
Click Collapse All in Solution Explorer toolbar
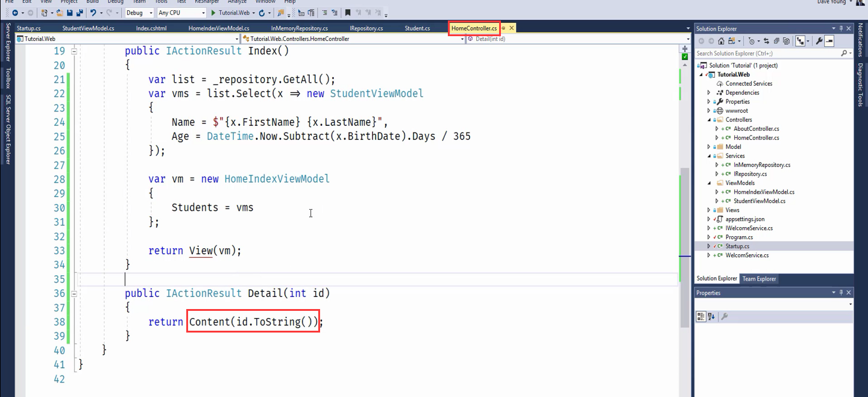778,41
